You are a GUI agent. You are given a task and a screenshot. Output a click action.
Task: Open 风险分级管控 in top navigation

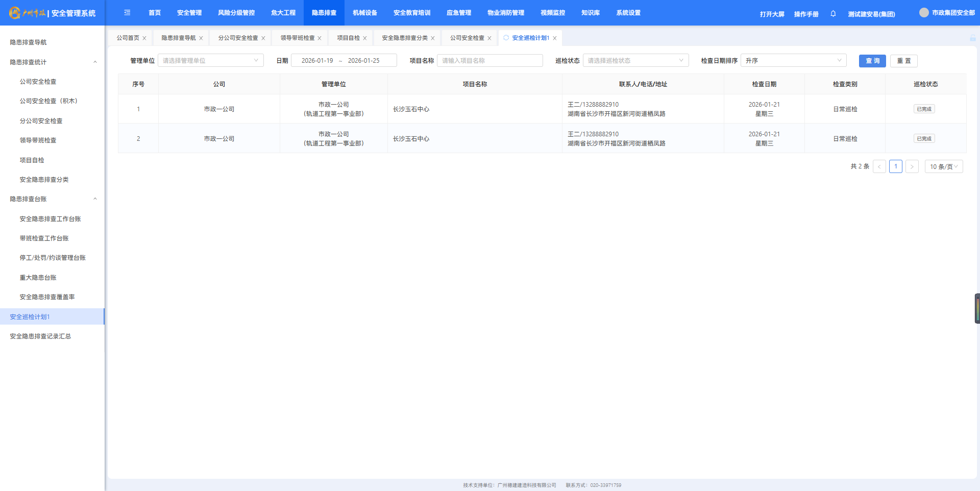[236, 13]
